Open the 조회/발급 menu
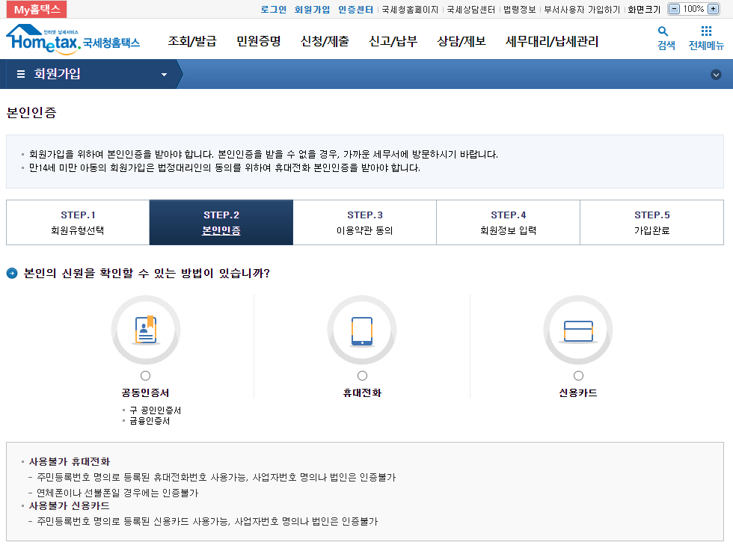Viewport: 733px width, 560px height. pyautogui.click(x=192, y=42)
